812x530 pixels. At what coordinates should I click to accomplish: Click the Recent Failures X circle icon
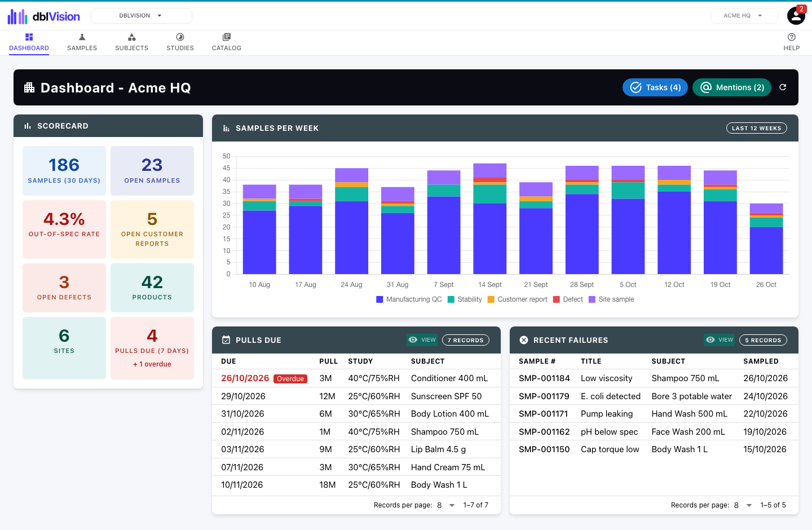[x=524, y=340]
